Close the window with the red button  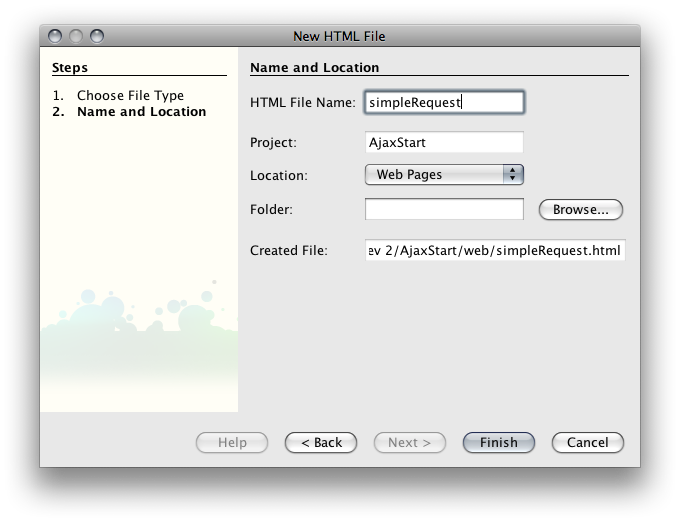coord(55,36)
